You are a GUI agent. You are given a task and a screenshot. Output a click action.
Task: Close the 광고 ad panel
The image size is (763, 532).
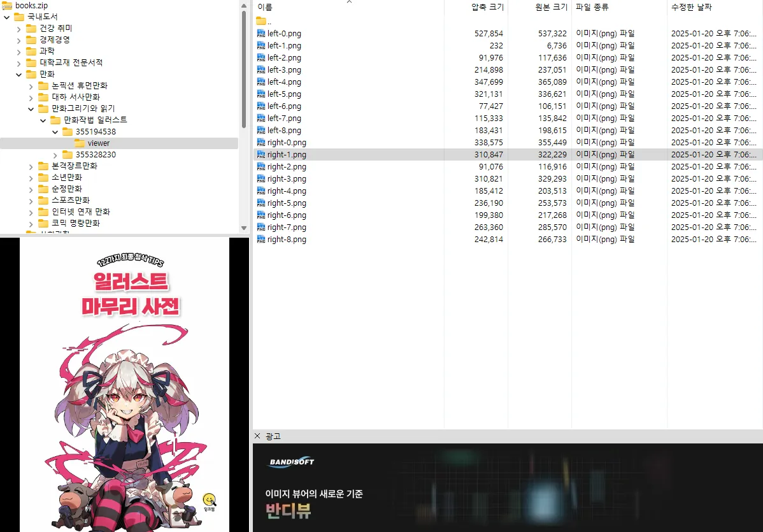(257, 436)
